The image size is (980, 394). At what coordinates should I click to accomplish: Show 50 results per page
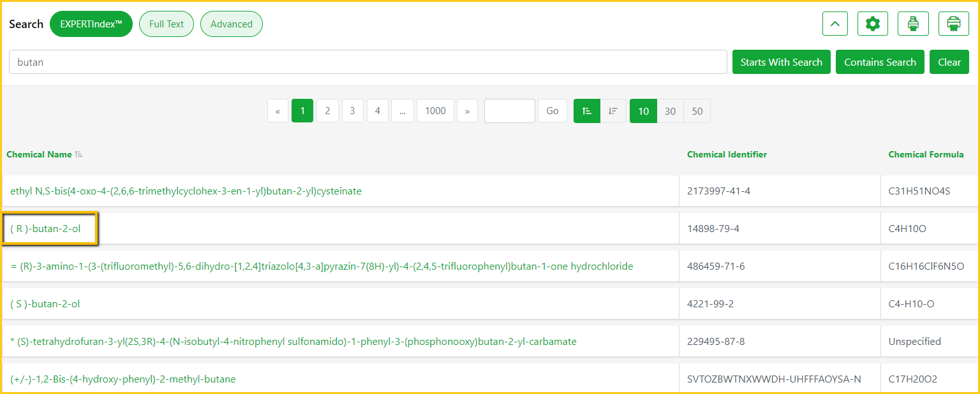[x=697, y=111]
